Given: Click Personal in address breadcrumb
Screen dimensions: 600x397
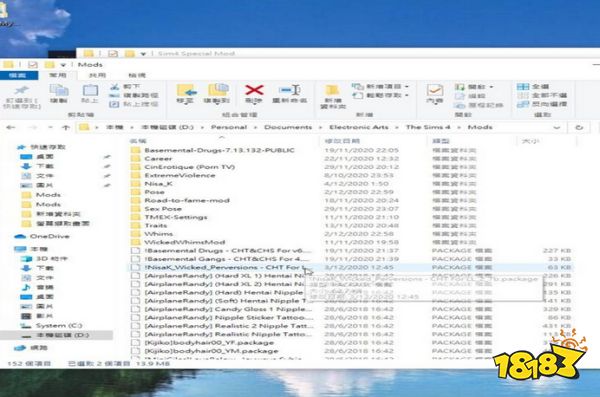Looking at the screenshot, I should click(229, 127).
